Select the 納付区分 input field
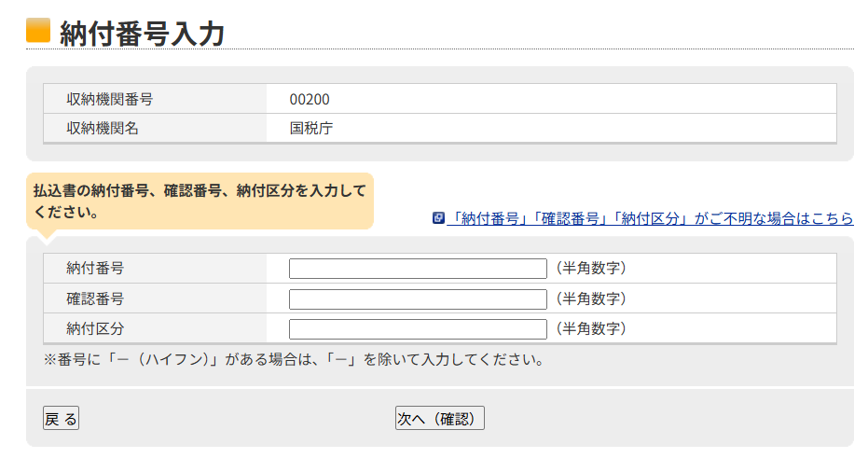 click(x=417, y=329)
